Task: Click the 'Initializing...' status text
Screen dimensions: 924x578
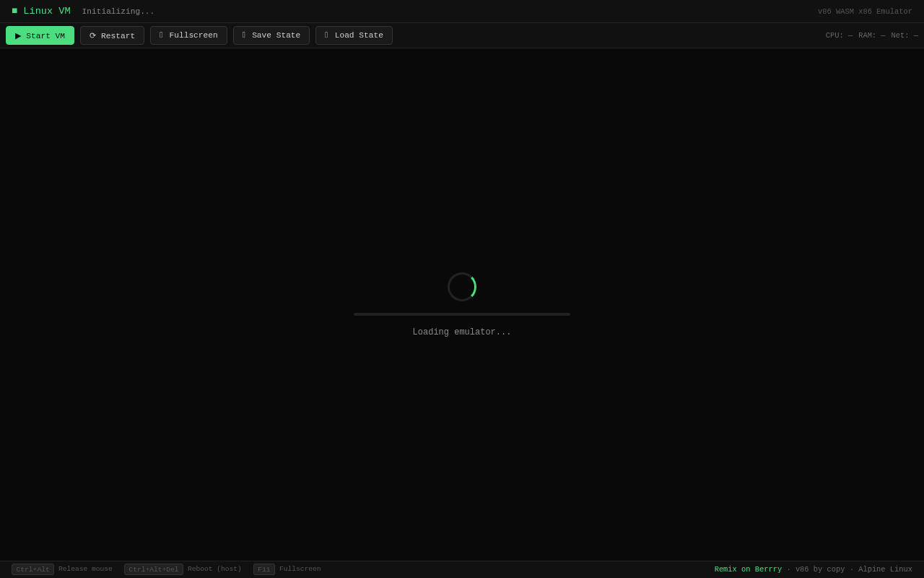Action: 118,12
